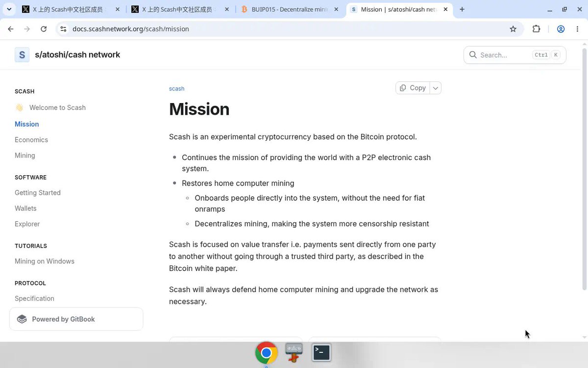This screenshot has height=368, width=588.
Task: Expand the Copy options chevron
Action: point(436,88)
